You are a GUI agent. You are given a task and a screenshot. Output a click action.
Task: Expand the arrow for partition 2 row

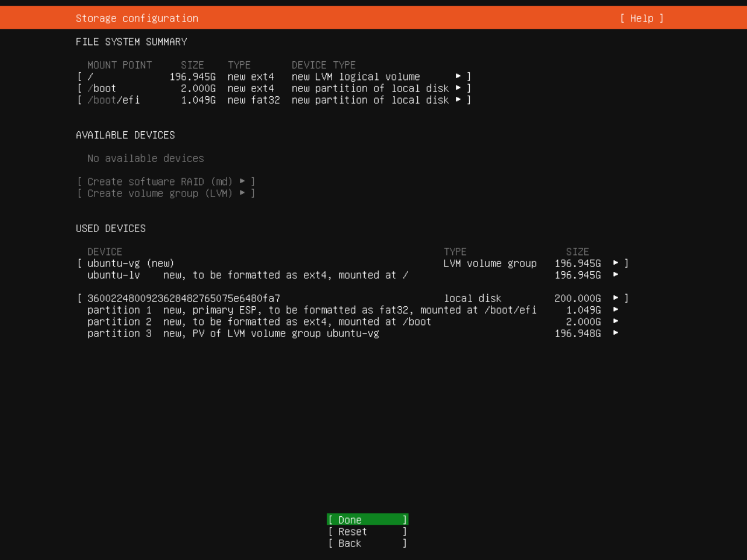tap(616, 321)
